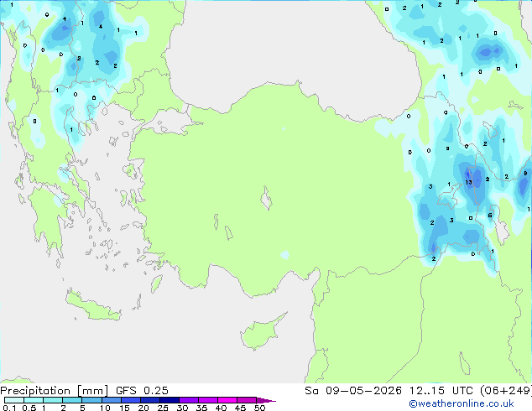
Task: Click the 25–30 mm dark navy swatch
Action: 170,400
